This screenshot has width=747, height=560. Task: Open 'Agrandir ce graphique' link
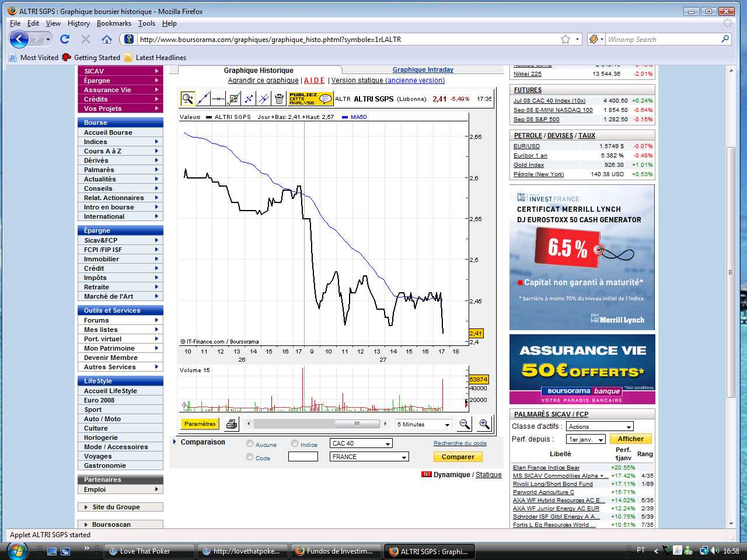pyautogui.click(x=263, y=80)
